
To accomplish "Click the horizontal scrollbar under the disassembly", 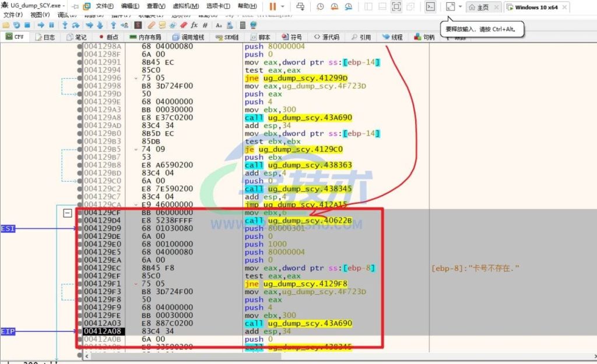I will point(175,356).
